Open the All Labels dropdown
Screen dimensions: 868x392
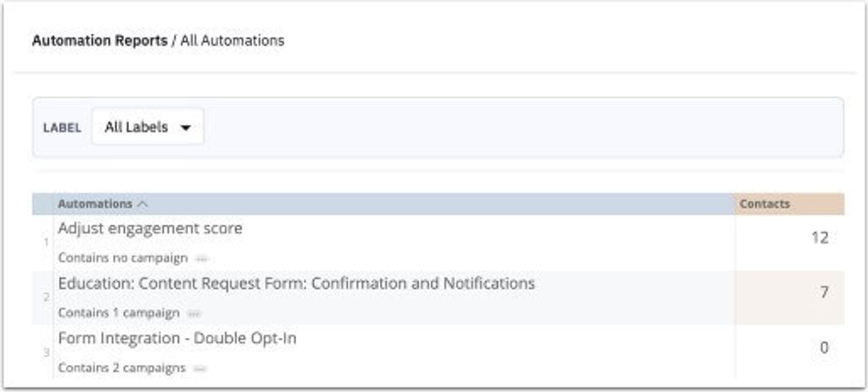[x=147, y=127]
